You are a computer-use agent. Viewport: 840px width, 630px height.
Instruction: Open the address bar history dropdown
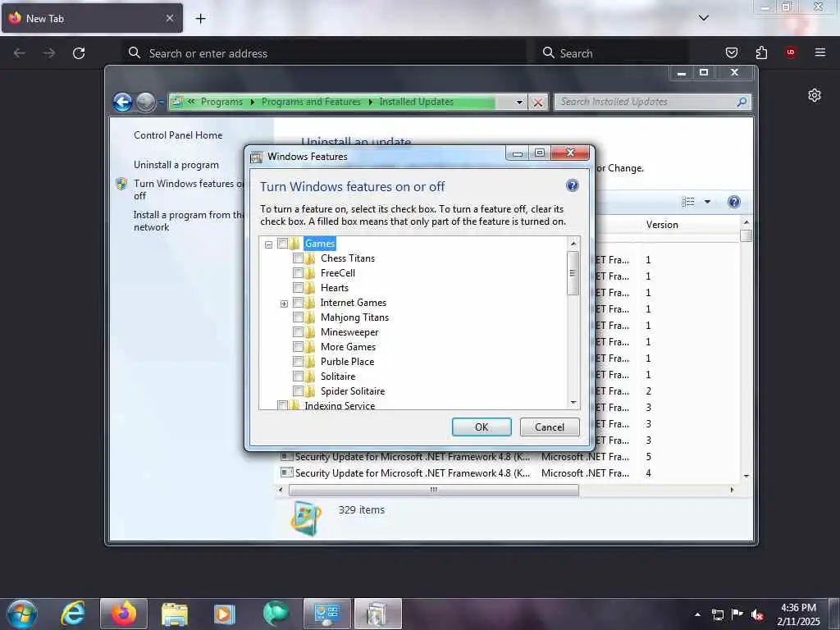pos(519,102)
